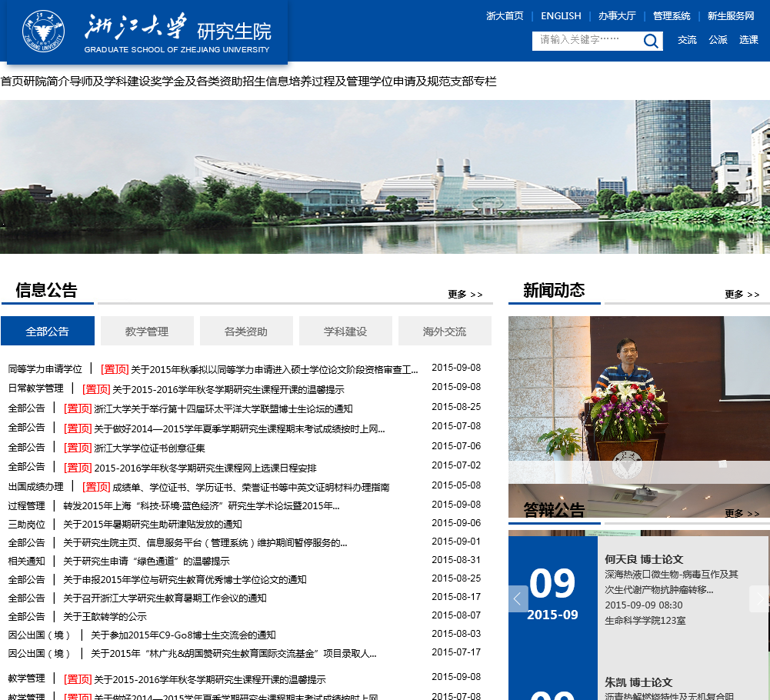Click the right arrow in the defense announcements carousel
Viewport: 770px width, 700px height.
click(759, 598)
